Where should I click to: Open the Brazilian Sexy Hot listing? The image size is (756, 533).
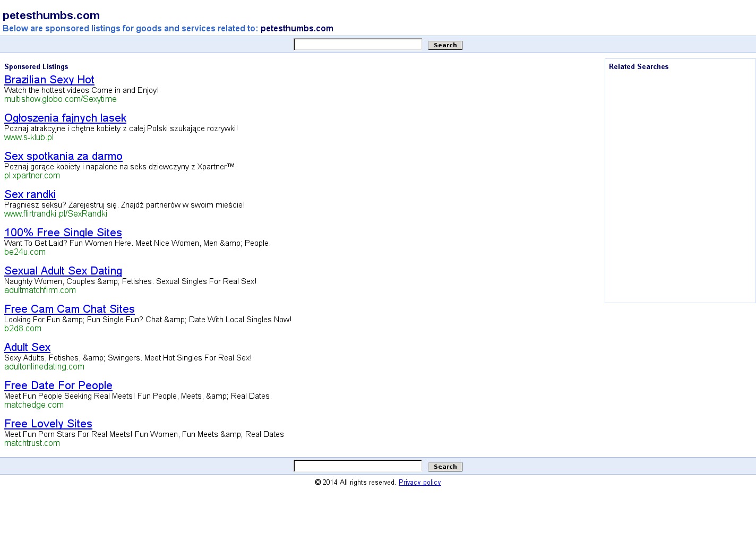(x=49, y=80)
